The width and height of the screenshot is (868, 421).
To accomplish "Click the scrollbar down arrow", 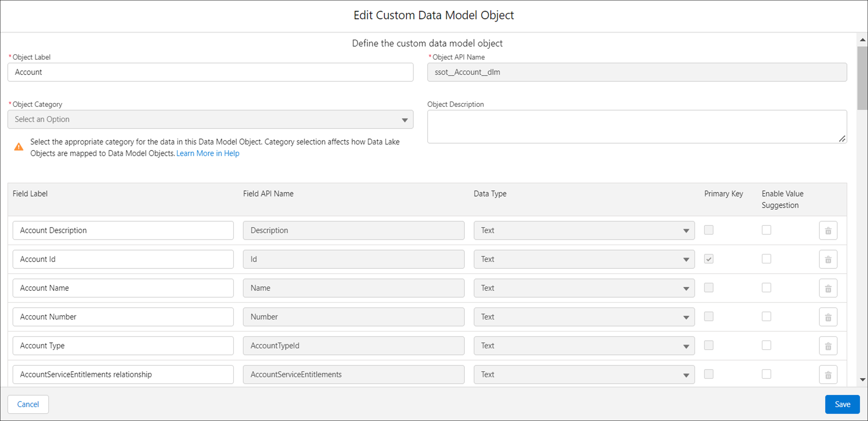I will [x=863, y=380].
